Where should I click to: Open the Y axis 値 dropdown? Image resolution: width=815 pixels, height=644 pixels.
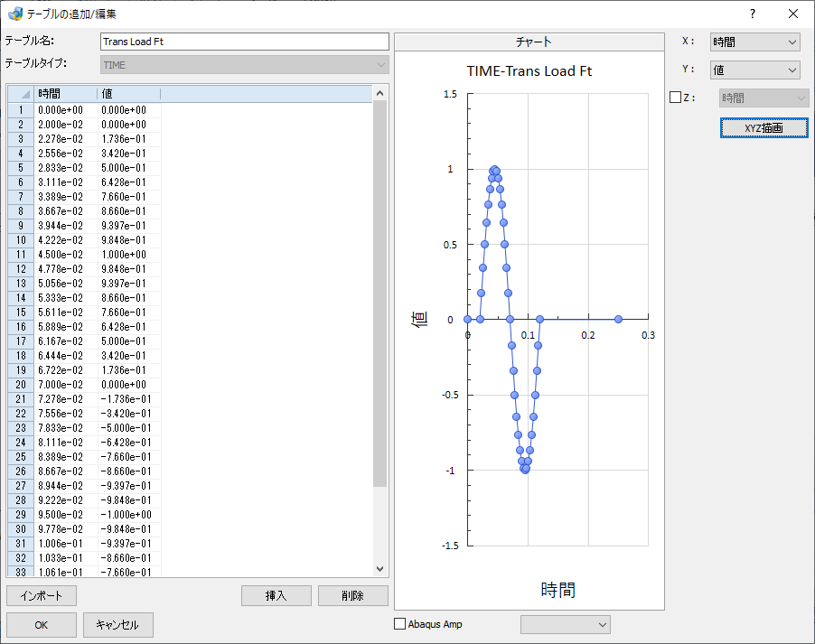coord(754,70)
